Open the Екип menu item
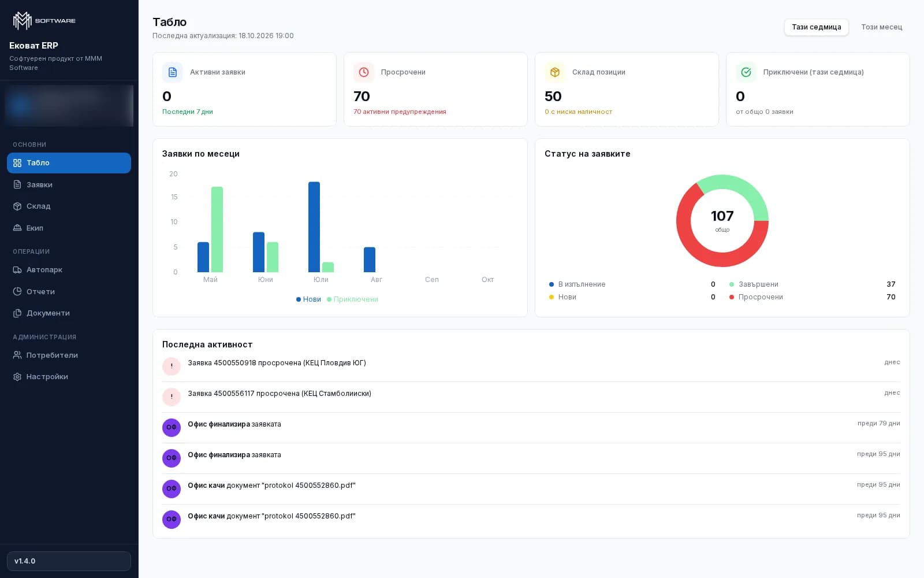 coord(69,228)
